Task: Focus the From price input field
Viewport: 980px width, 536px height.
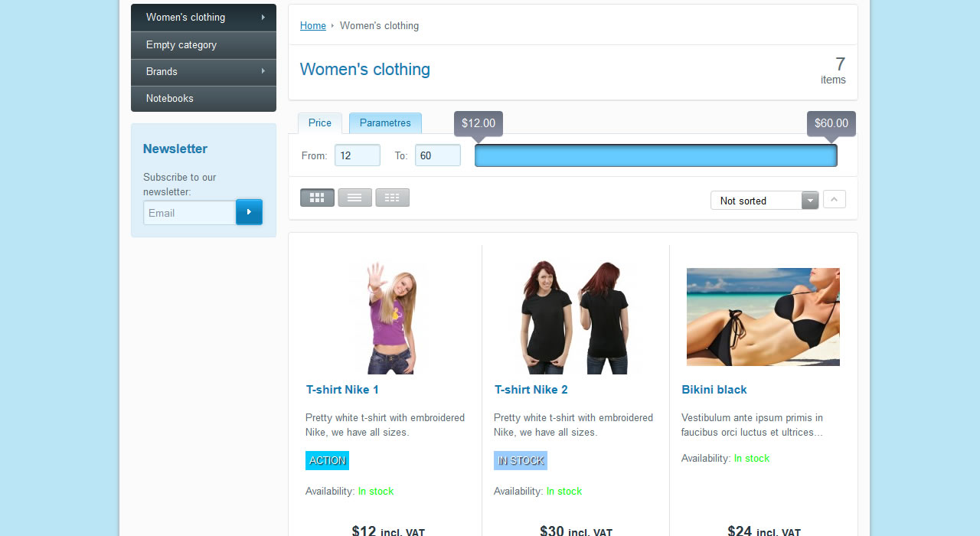Action: click(x=358, y=155)
